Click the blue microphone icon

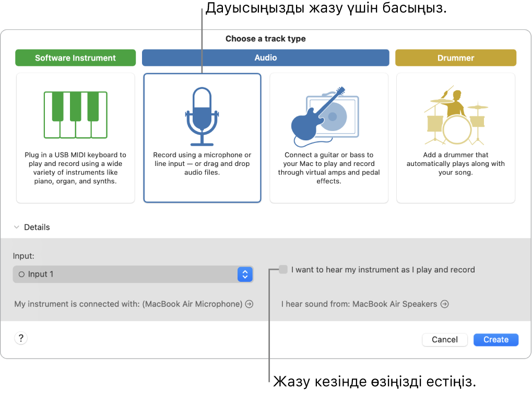[x=202, y=115]
